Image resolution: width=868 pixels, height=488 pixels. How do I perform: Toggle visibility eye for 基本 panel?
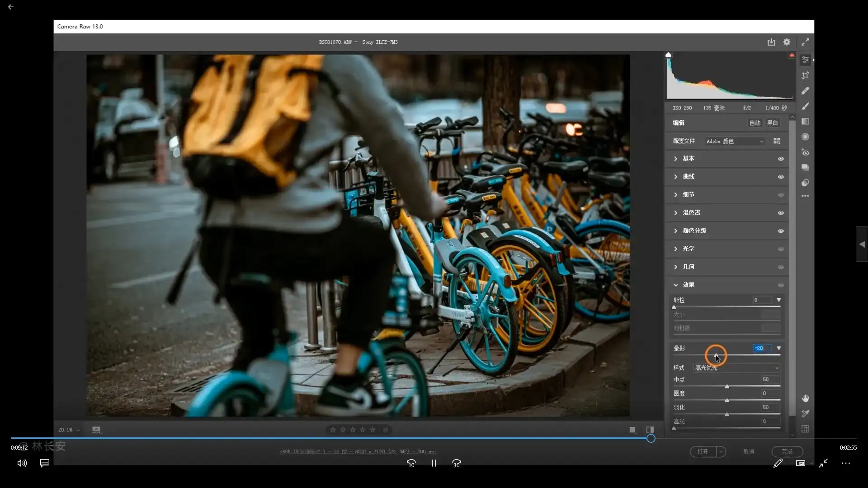tap(781, 159)
